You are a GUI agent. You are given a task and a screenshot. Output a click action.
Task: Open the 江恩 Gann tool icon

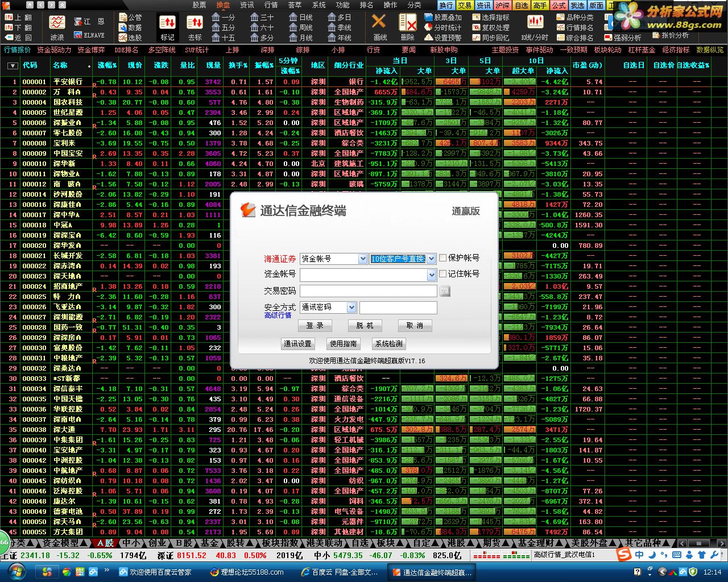(89, 22)
